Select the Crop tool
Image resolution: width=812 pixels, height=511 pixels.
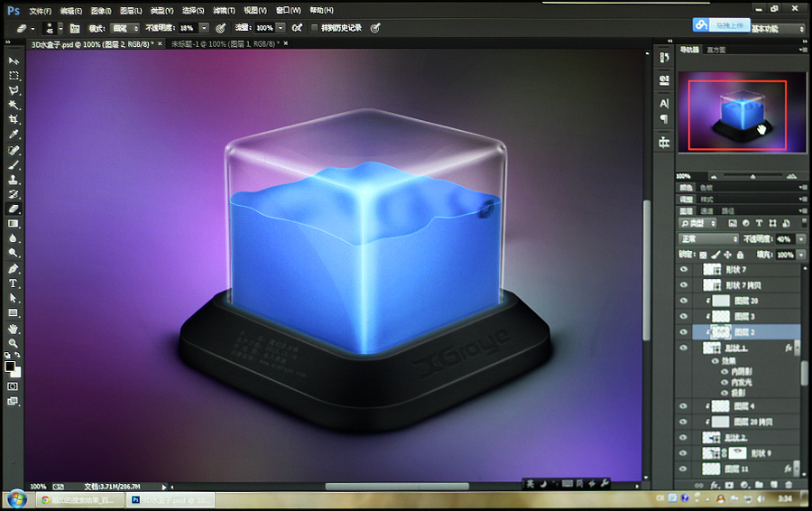click(x=14, y=119)
